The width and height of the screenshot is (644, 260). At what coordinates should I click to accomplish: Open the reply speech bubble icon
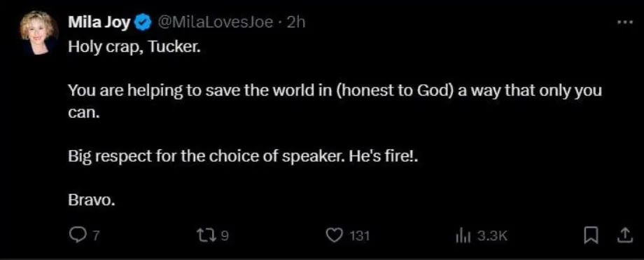(76, 235)
